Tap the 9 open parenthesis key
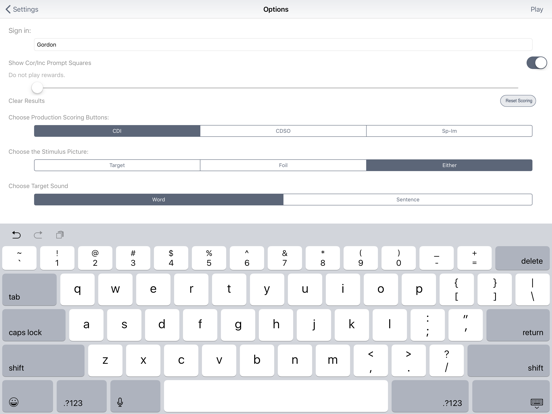Viewport: 552px width, 414px height. click(x=360, y=258)
